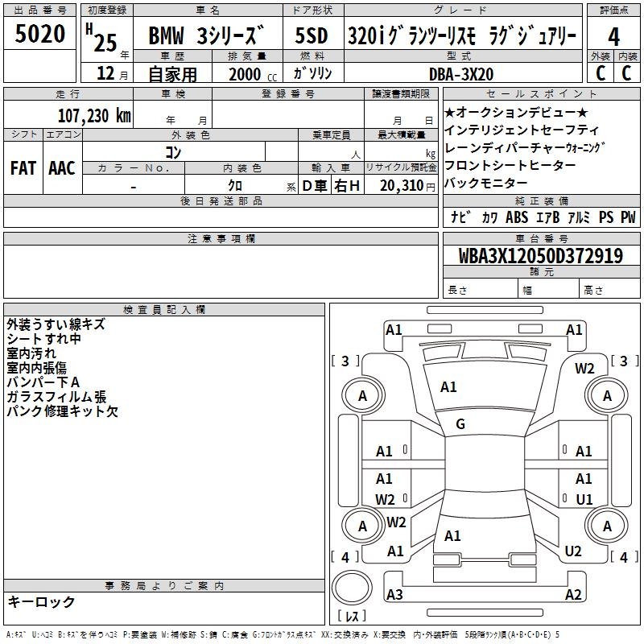Viewport: 644px width, 644px height.
Task: Click the G windshield damage mark
Action: pyautogui.click(x=460, y=423)
